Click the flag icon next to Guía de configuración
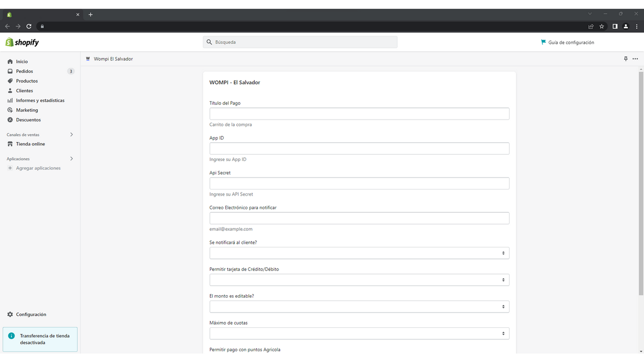The image size is (644, 362). tap(543, 42)
